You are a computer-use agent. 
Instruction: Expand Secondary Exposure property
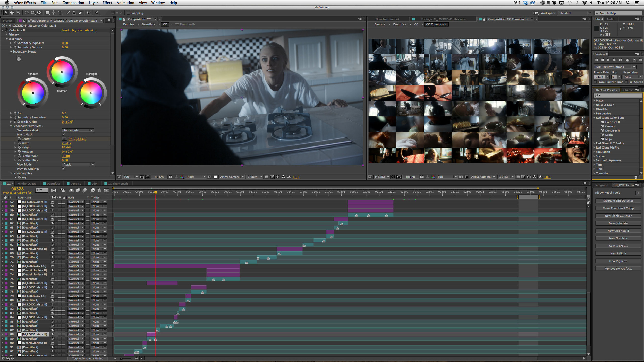click(x=11, y=43)
